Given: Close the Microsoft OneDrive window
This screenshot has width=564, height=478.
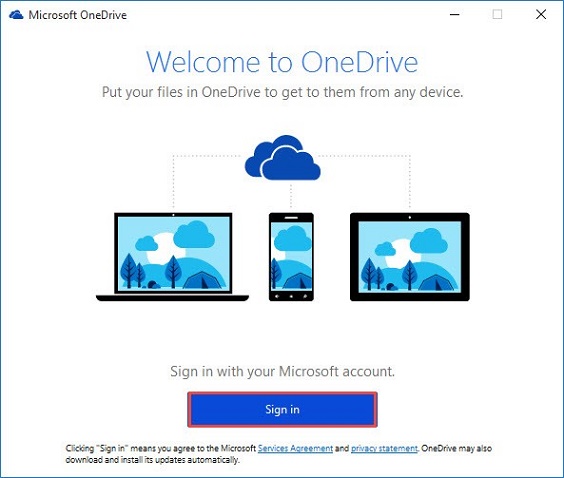Looking at the screenshot, I should [541, 15].
